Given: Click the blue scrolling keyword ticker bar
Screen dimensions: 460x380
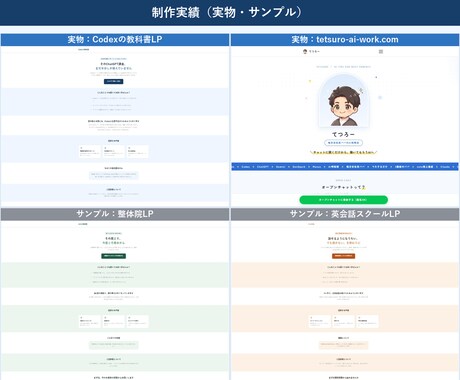Looking at the screenshot, I should (x=345, y=166).
